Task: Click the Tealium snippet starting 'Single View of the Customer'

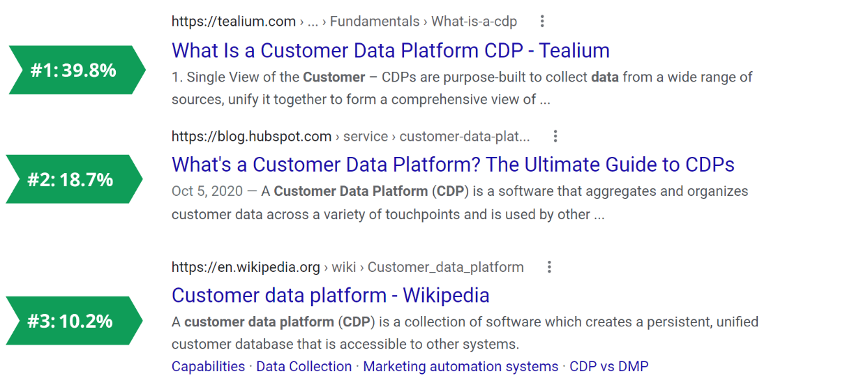Action: click(x=462, y=88)
